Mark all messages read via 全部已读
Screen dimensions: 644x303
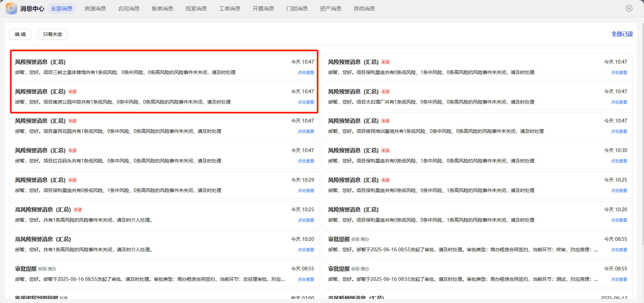pos(622,34)
